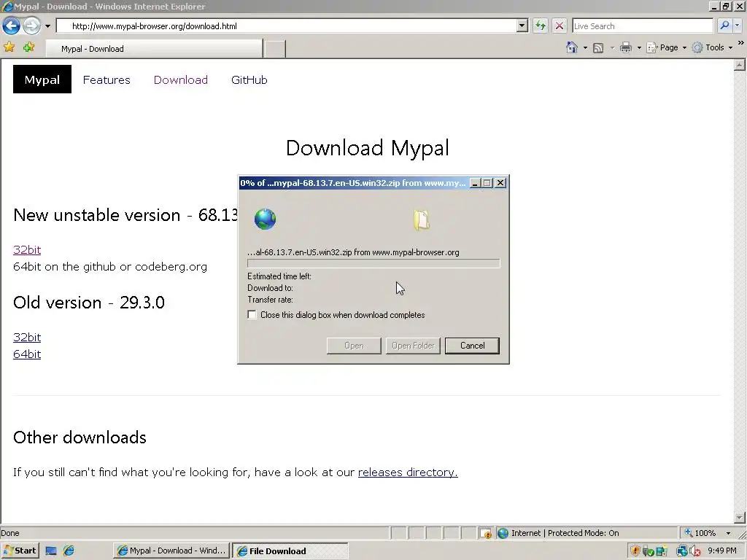Expand the address bar history dropdown
The height and width of the screenshot is (560, 747).
click(522, 26)
